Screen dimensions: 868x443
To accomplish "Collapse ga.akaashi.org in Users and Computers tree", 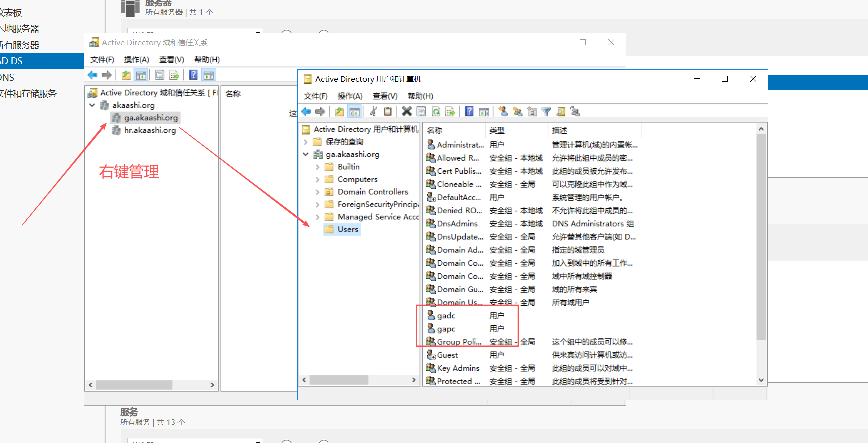I will coord(306,154).
